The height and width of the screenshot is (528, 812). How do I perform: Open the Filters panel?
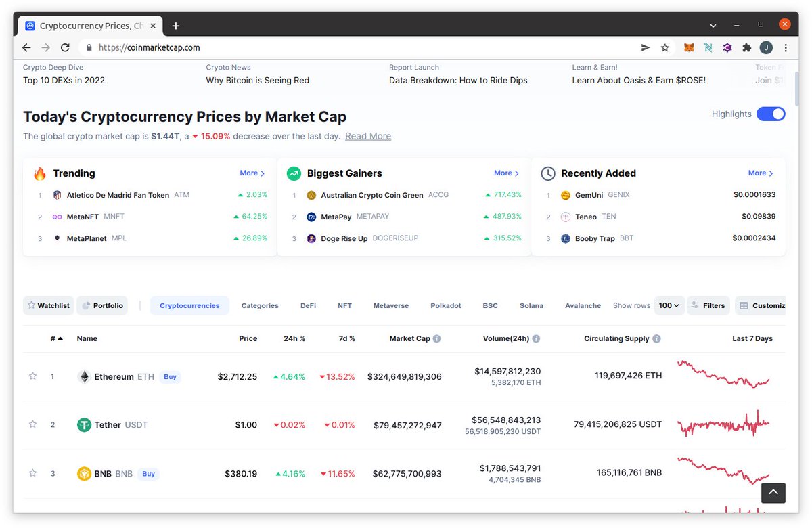[708, 305]
